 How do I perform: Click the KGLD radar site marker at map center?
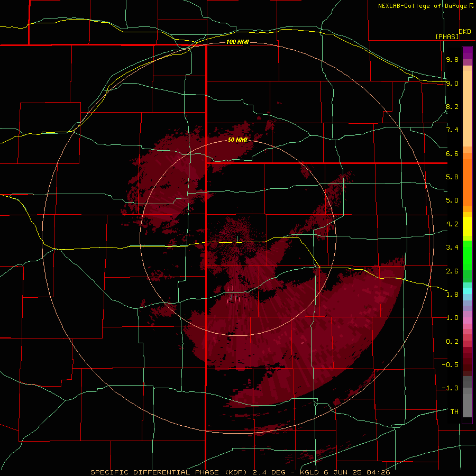237,239
